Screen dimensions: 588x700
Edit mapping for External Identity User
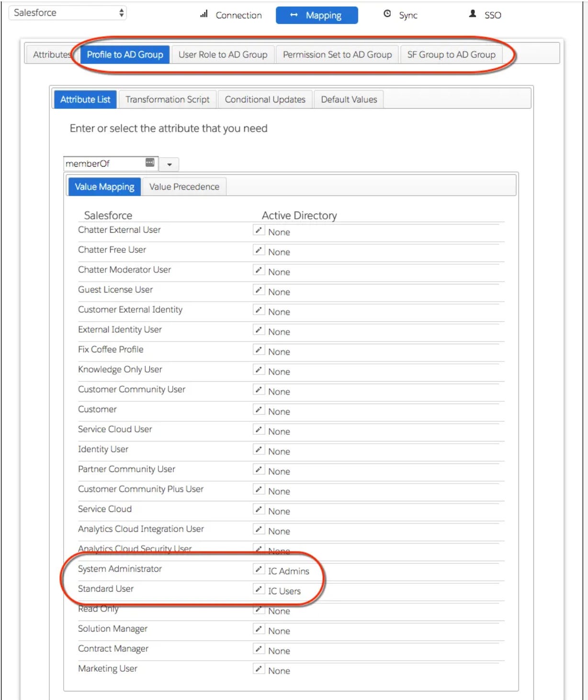tap(259, 330)
